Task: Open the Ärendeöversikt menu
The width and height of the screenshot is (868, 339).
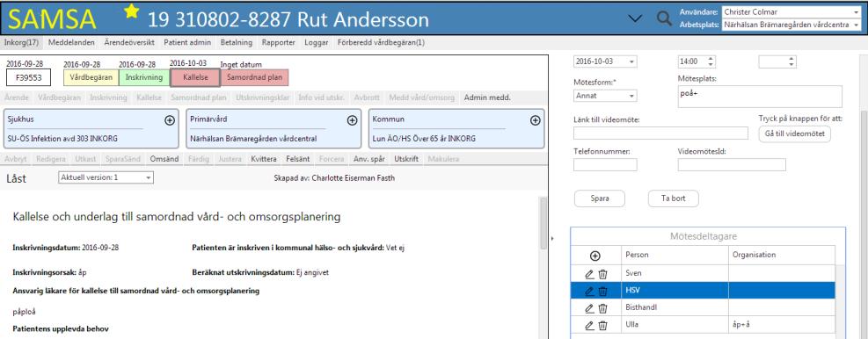Action: coord(129,42)
